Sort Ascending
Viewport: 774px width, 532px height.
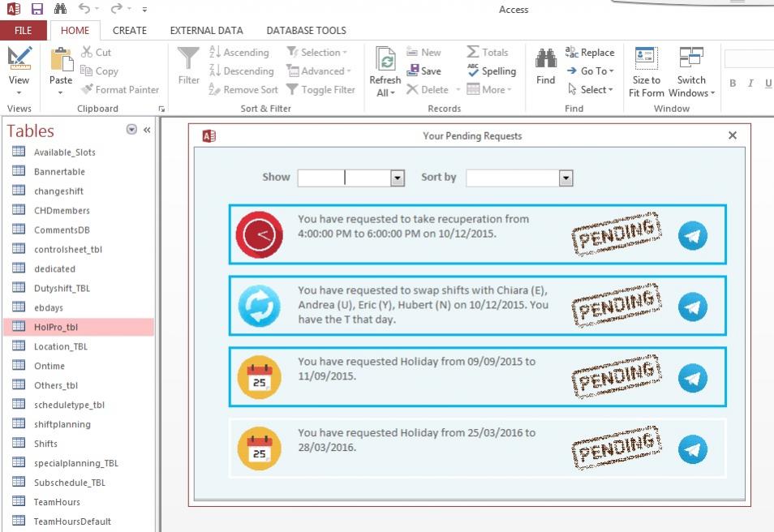point(239,53)
